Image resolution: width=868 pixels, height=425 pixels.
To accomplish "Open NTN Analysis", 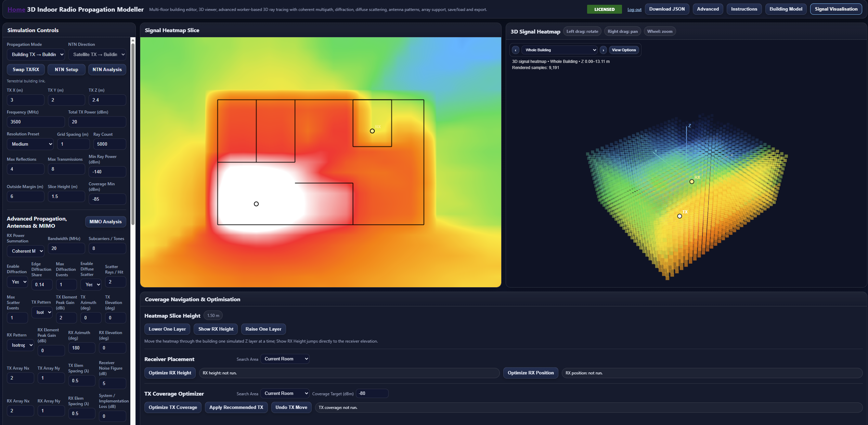I will (x=107, y=69).
